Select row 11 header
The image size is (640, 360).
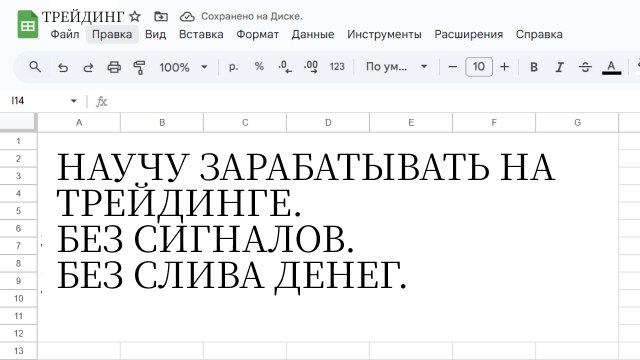pyautogui.click(x=18, y=316)
